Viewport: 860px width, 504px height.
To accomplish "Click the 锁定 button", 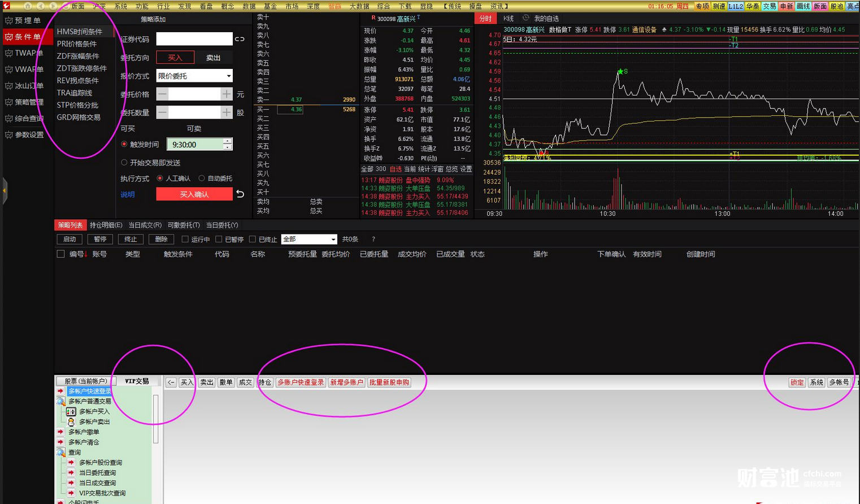I will 797,383.
